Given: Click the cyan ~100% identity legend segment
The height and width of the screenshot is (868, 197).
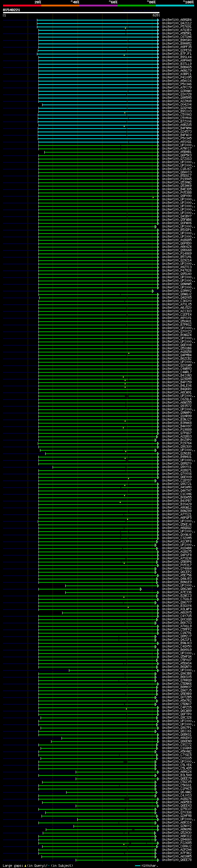Looking at the screenshot, I should point(175,6).
